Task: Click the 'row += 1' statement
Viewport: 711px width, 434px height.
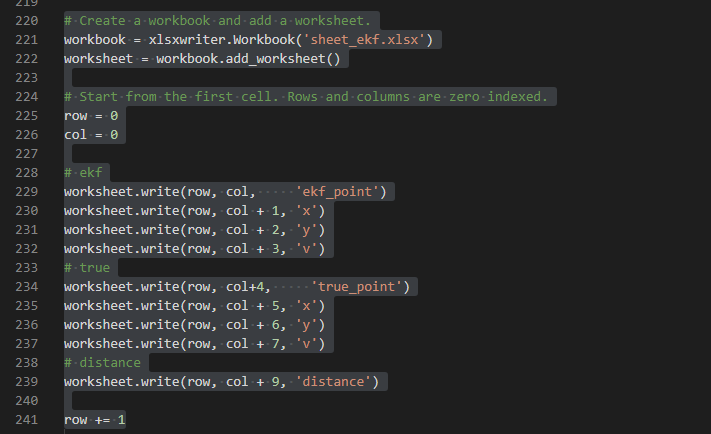Action: (x=95, y=419)
